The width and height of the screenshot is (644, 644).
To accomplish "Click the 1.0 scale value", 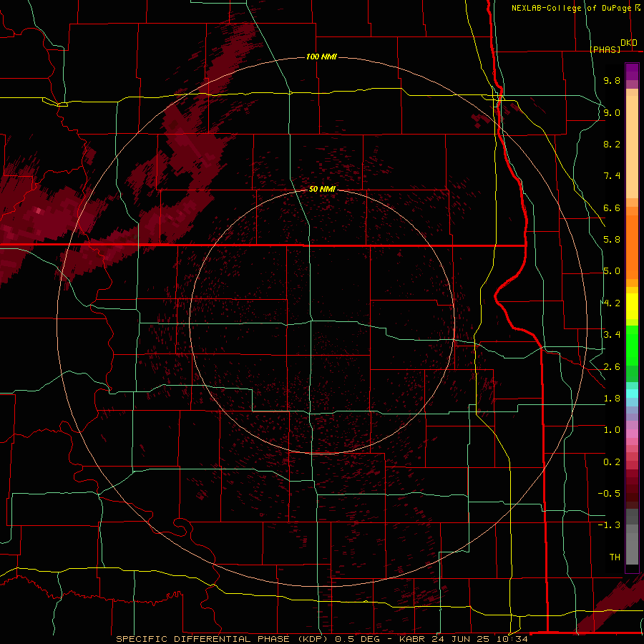I will 612,430.
